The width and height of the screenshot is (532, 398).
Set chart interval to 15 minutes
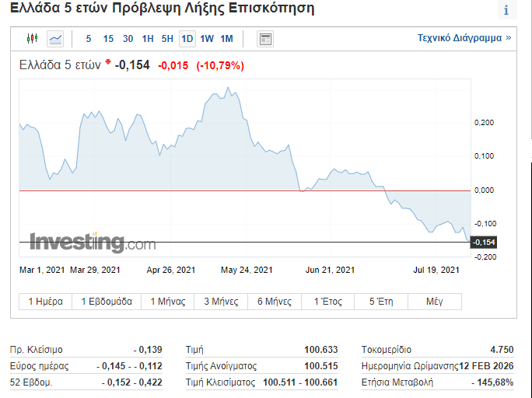tap(108, 38)
